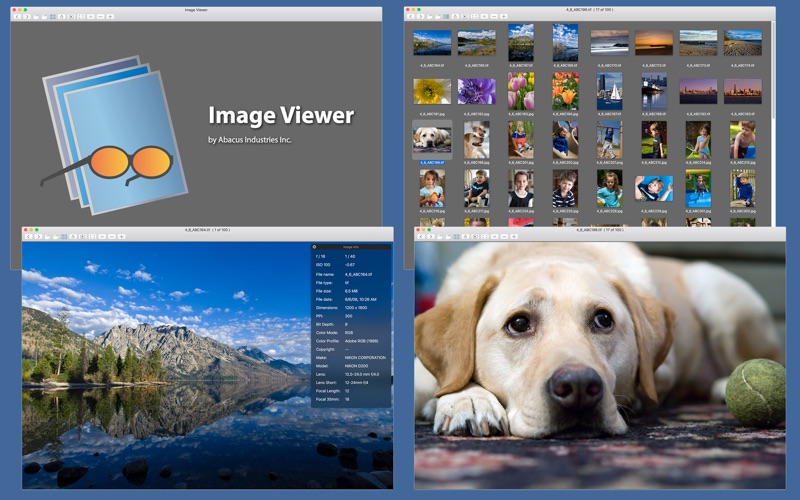Screen dimensions: 800x500
Task: Select the selected dog thumbnail 4_6_ABC196.tif
Action: pyautogui.click(x=432, y=140)
